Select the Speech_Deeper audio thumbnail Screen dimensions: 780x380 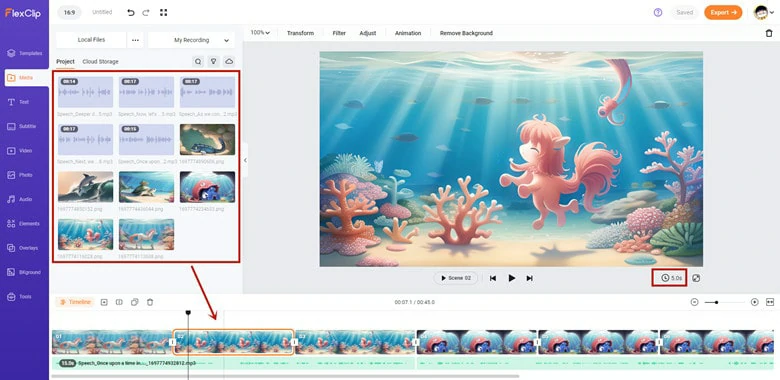tap(86, 92)
